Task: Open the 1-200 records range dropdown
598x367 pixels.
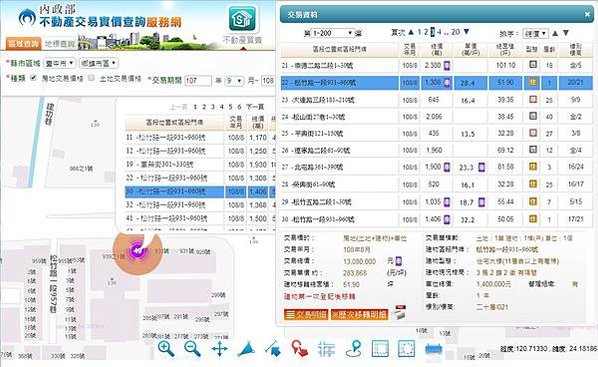Action: 333,33
